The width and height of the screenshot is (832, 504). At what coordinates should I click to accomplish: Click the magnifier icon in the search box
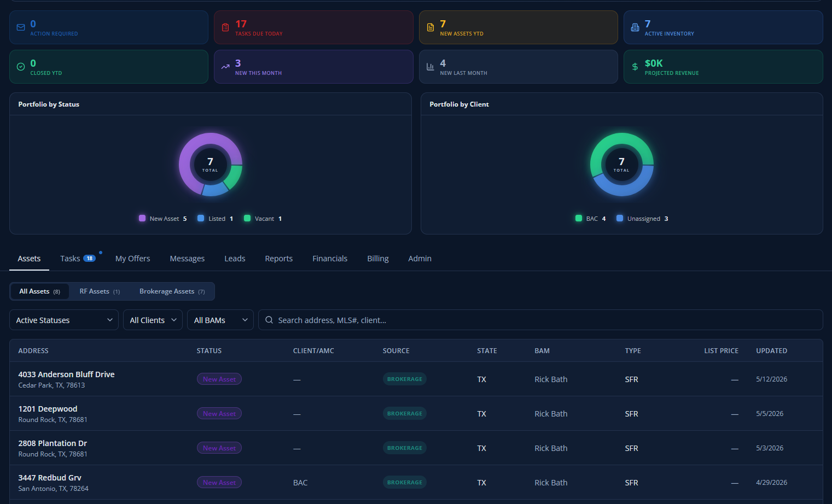pos(269,320)
